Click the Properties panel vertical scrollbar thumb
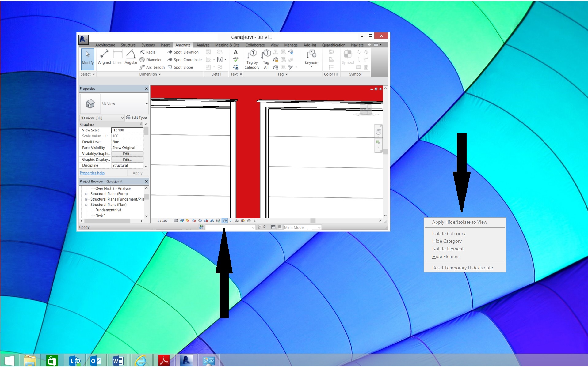The width and height of the screenshot is (588, 368). click(x=146, y=131)
